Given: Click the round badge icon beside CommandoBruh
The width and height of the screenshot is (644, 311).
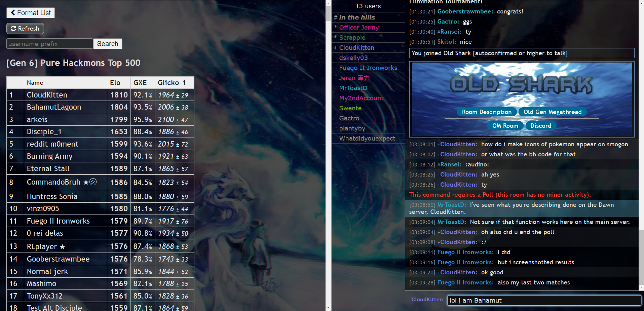Looking at the screenshot, I should click(x=93, y=182).
